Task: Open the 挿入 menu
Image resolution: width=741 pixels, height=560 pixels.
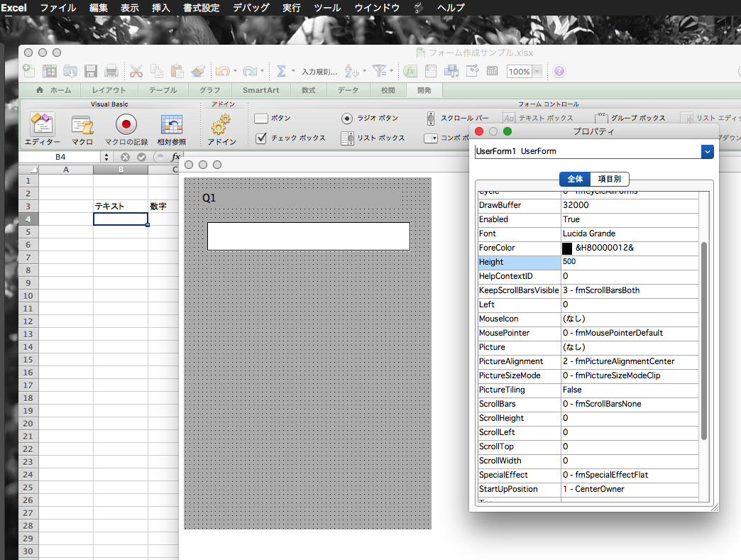Action: pyautogui.click(x=161, y=8)
